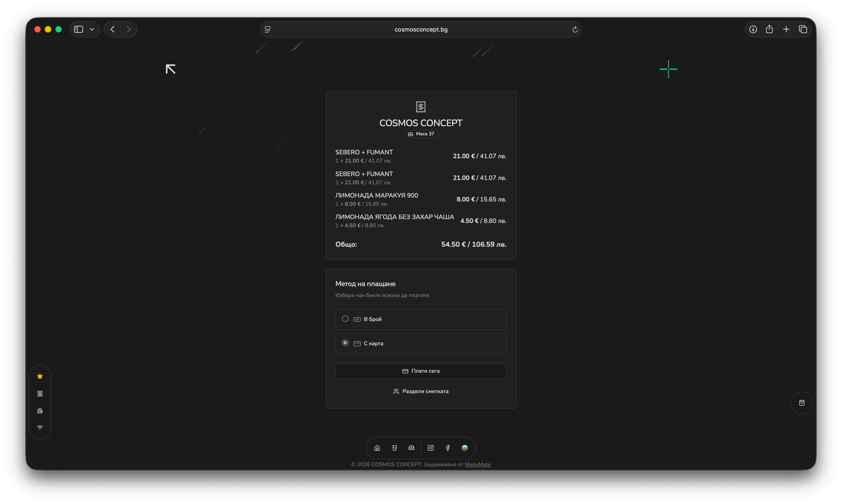Select the 'В брой' cash radio button

click(345, 319)
